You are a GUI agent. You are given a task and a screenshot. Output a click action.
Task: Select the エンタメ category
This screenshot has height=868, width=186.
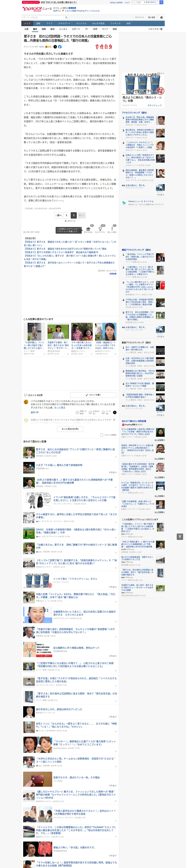(63, 29)
